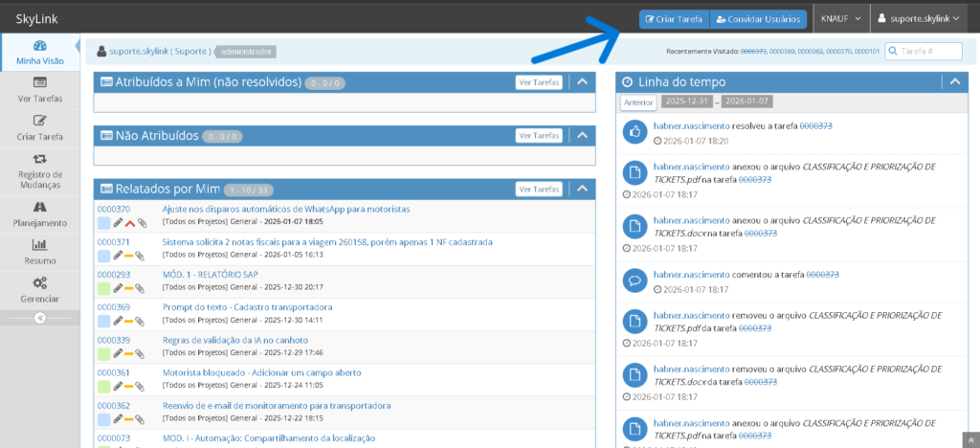The height and width of the screenshot is (448, 980).
Task: Open task link 0000371
Action: coord(114,242)
